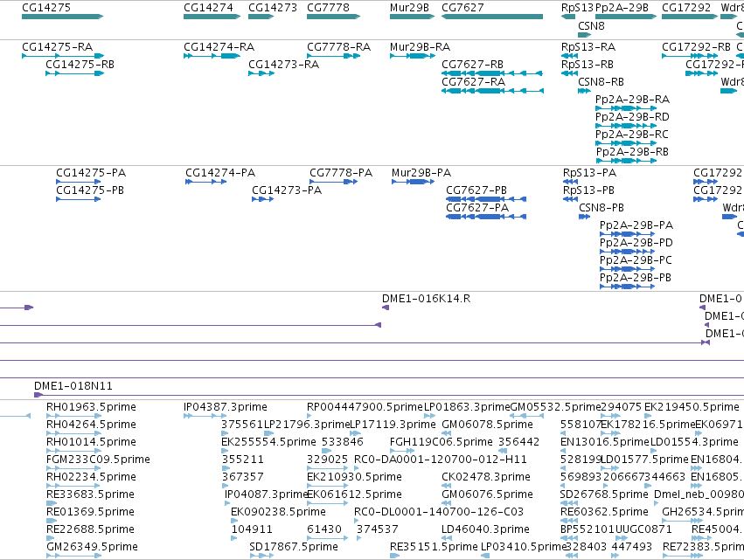Select BAC end DME1-016K14.R
The width and height of the screenshot is (744, 560).
tap(426, 299)
